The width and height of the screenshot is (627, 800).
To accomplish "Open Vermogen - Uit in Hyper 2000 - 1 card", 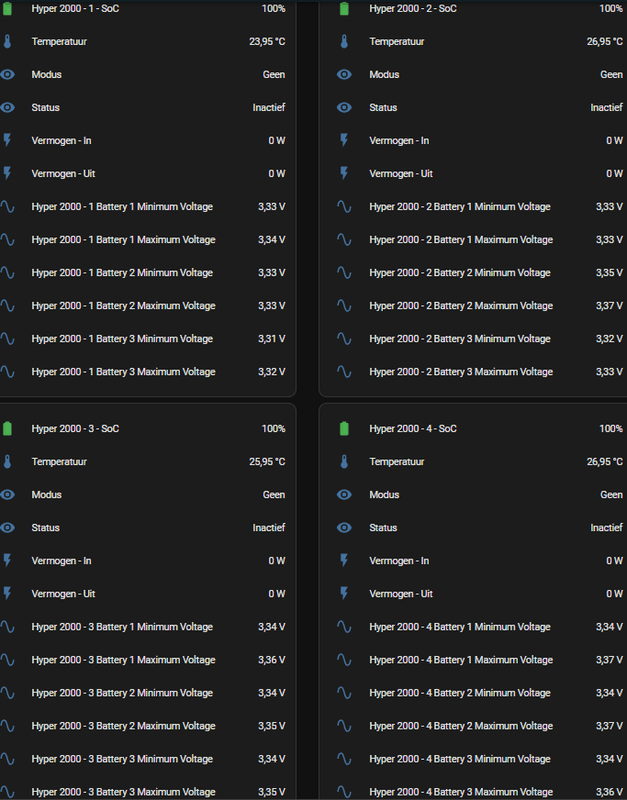I will coord(62,174).
